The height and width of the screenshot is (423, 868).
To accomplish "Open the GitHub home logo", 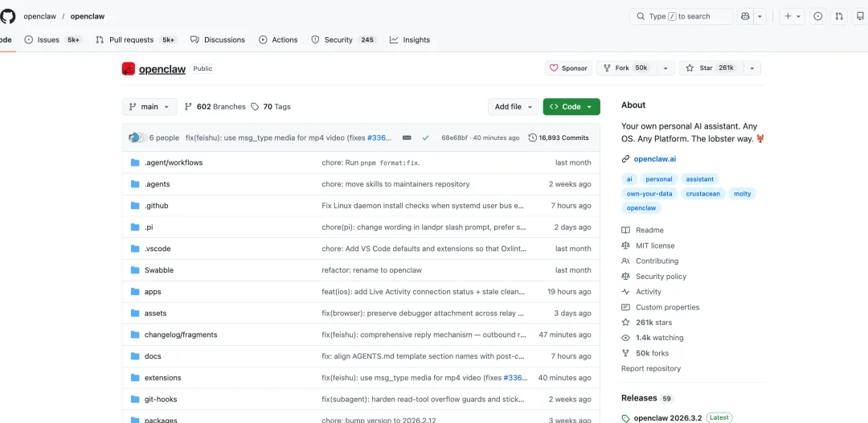I will coord(7,16).
